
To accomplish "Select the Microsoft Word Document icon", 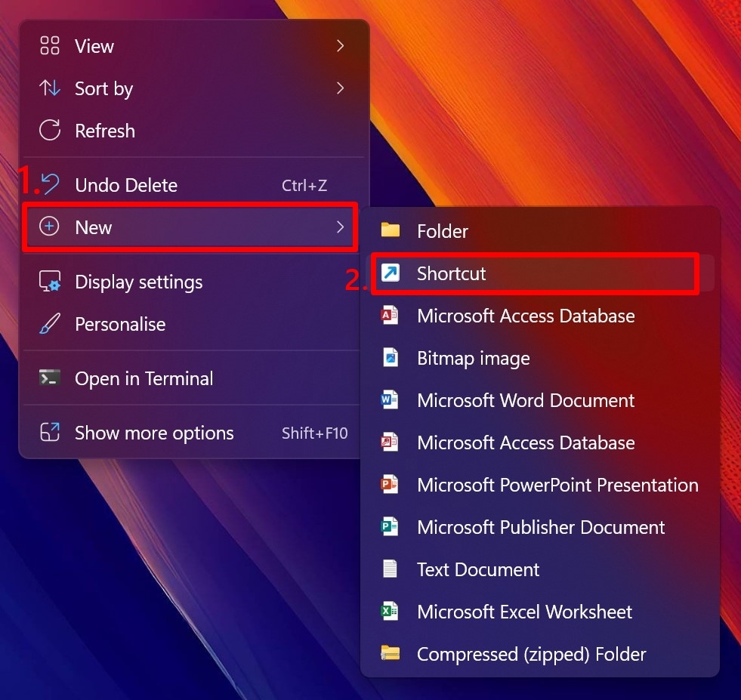I will [x=390, y=400].
